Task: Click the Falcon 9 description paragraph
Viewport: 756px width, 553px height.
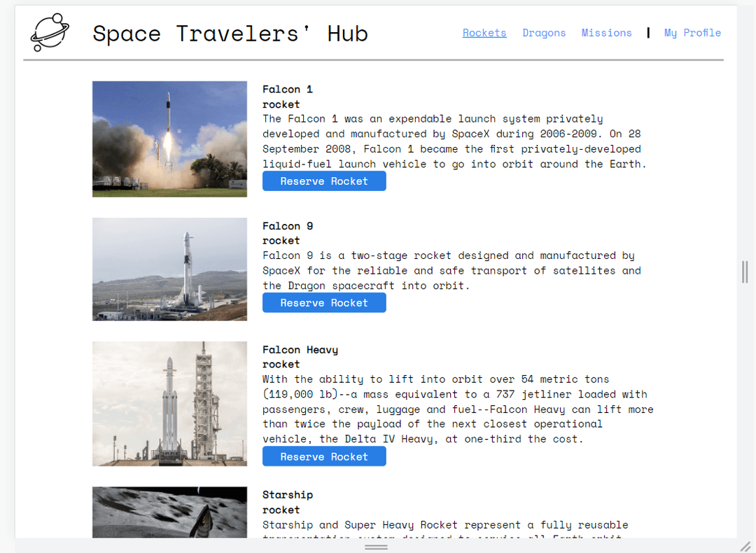Action: pos(451,270)
